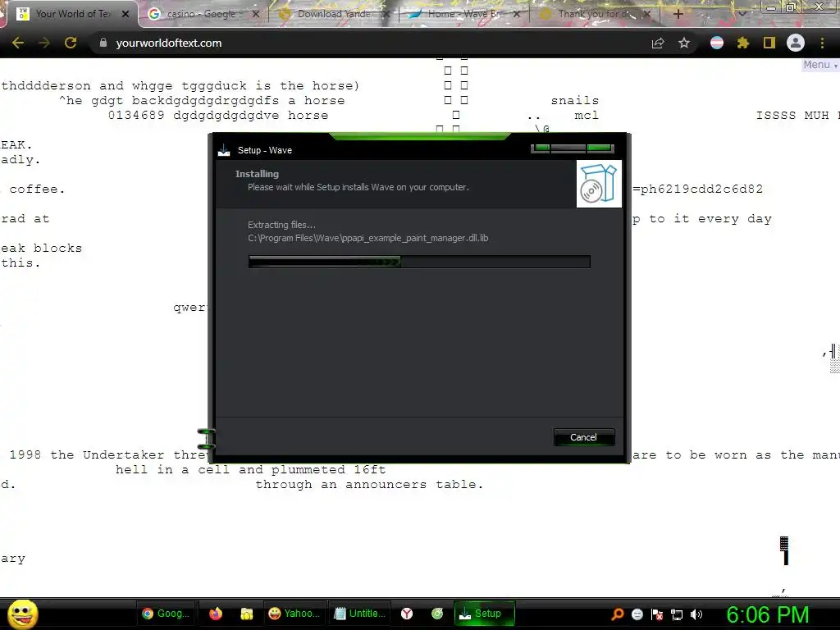840x630 pixels.
Task: Open network connection tray icon
Action: tap(677, 614)
